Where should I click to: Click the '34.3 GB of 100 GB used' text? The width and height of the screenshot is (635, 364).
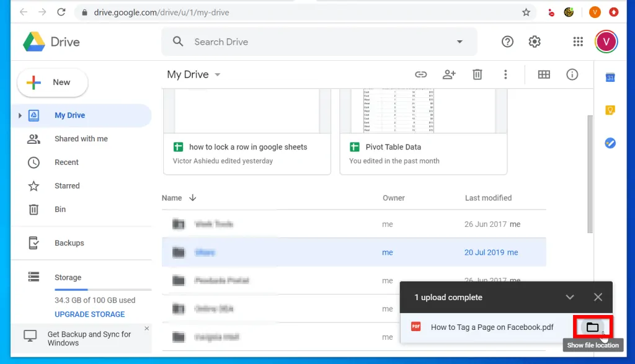tap(95, 300)
